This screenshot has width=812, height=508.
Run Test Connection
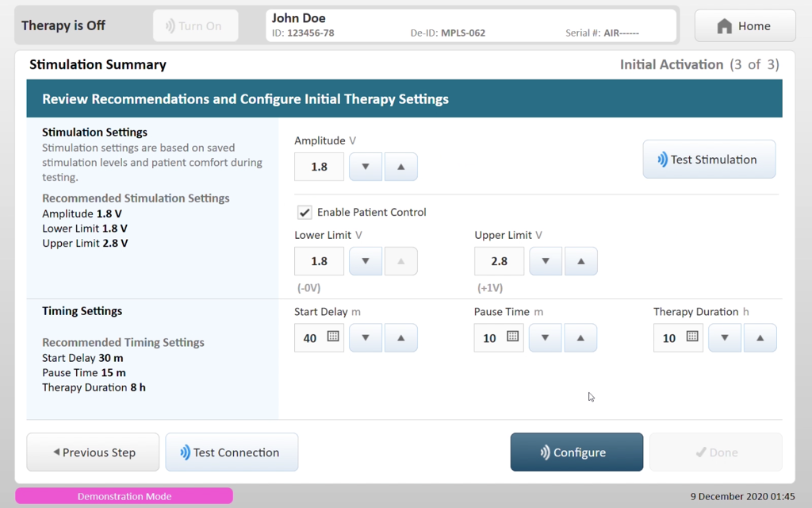pos(232,452)
